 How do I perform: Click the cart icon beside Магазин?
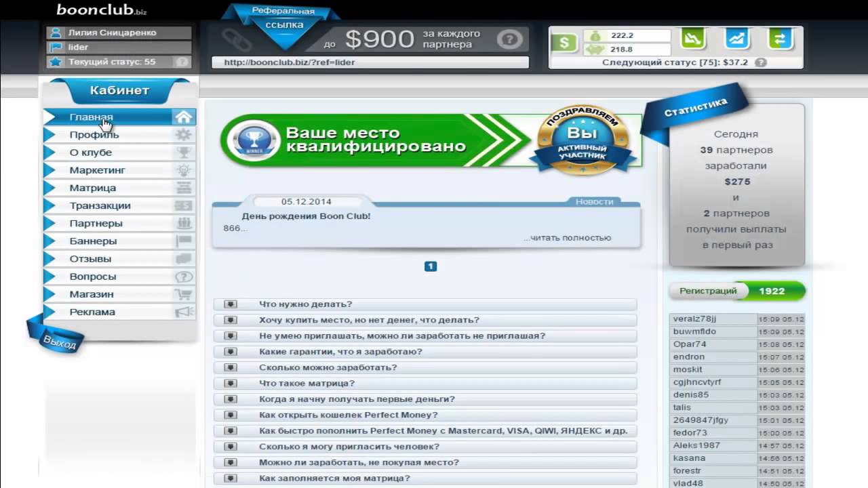(183, 294)
